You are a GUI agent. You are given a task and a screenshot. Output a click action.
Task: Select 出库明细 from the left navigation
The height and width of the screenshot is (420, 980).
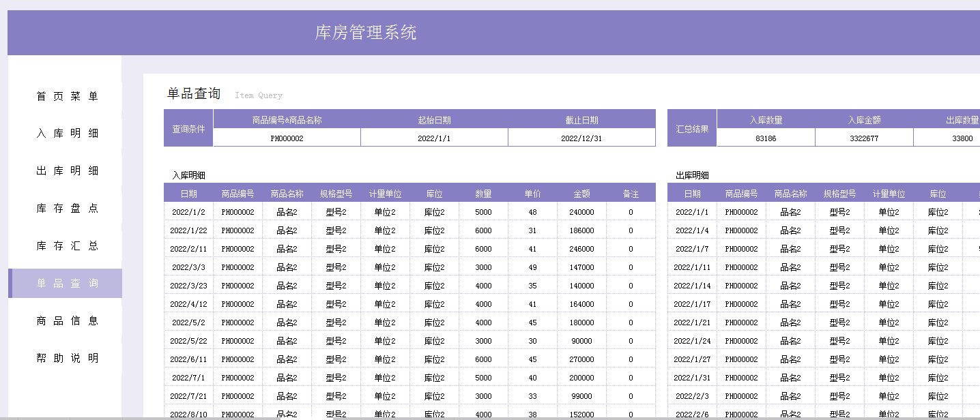(67, 171)
